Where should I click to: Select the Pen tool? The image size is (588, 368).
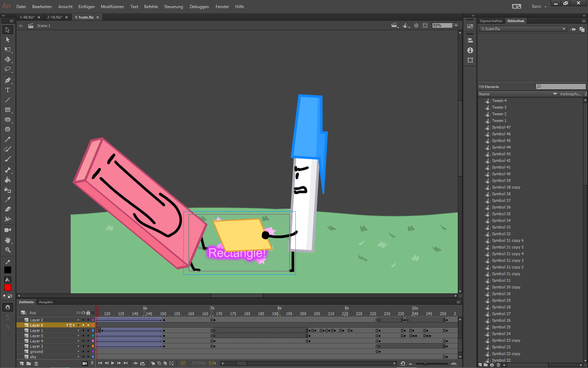point(8,80)
